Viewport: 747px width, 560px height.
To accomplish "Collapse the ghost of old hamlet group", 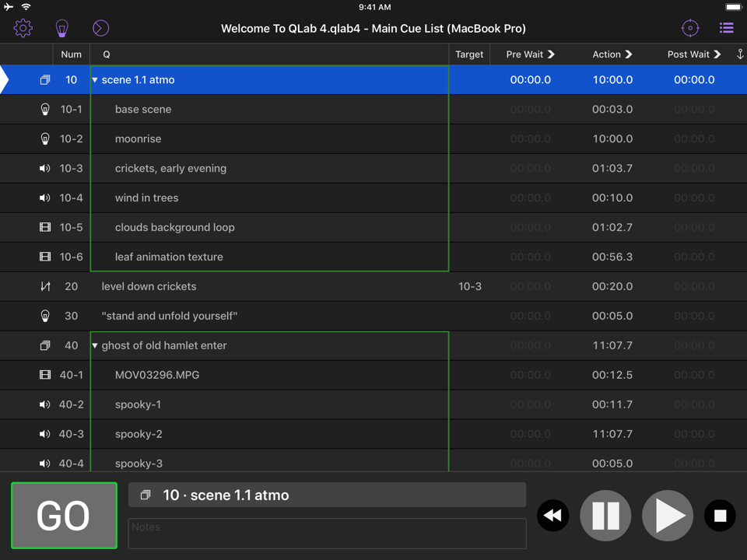I will [95, 345].
